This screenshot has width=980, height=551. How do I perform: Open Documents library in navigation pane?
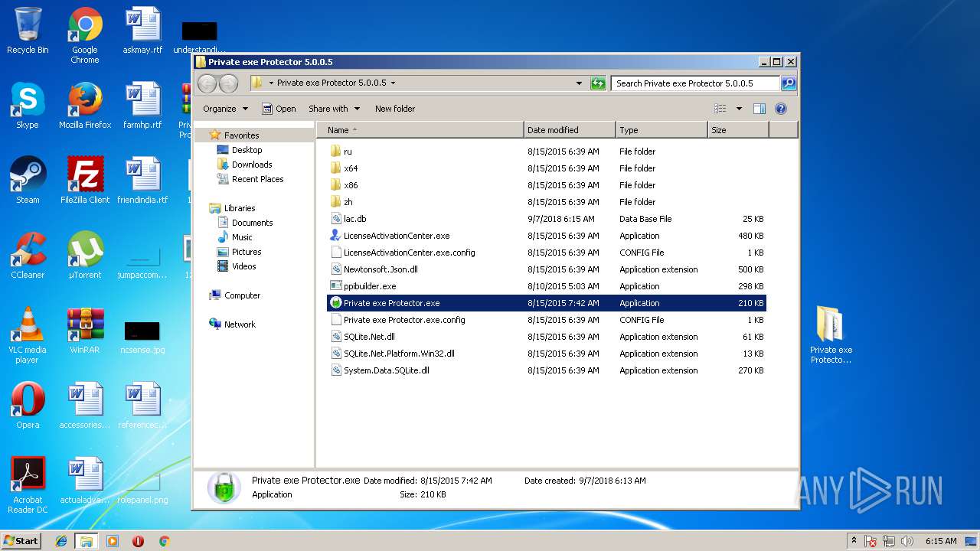point(252,223)
